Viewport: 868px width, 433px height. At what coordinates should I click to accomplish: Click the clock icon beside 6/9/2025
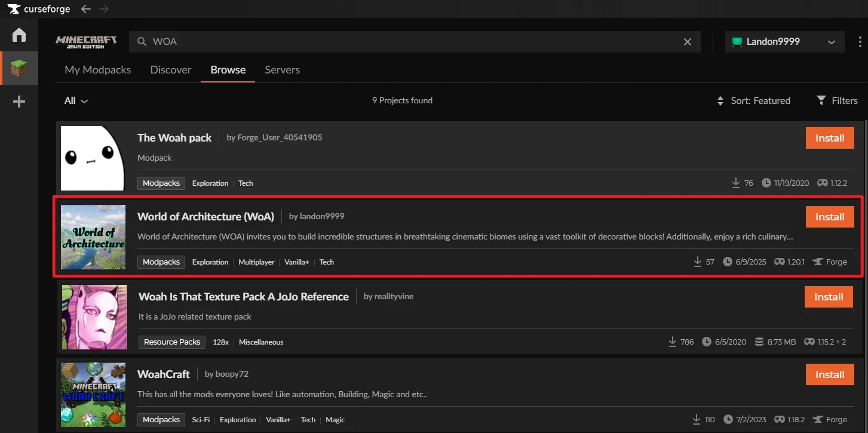coord(728,262)
